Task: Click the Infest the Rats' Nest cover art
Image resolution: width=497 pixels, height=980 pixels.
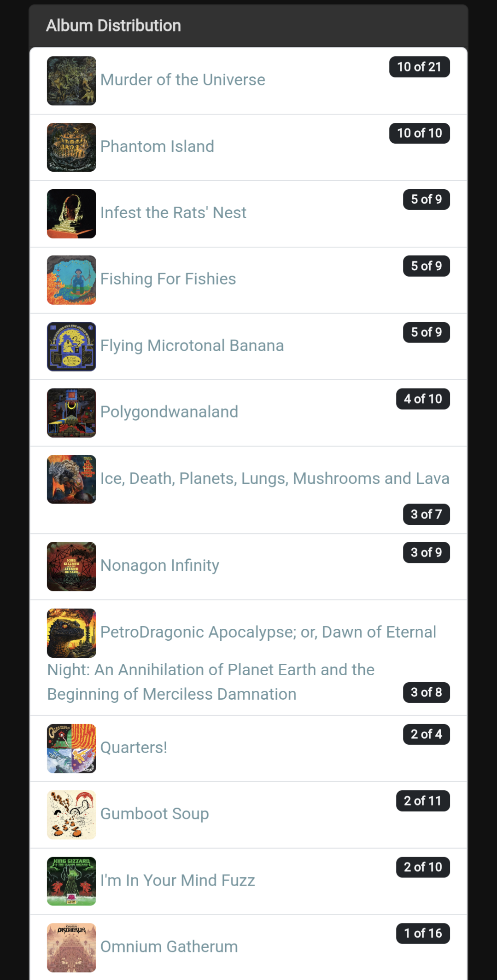Action: point(71,214)
